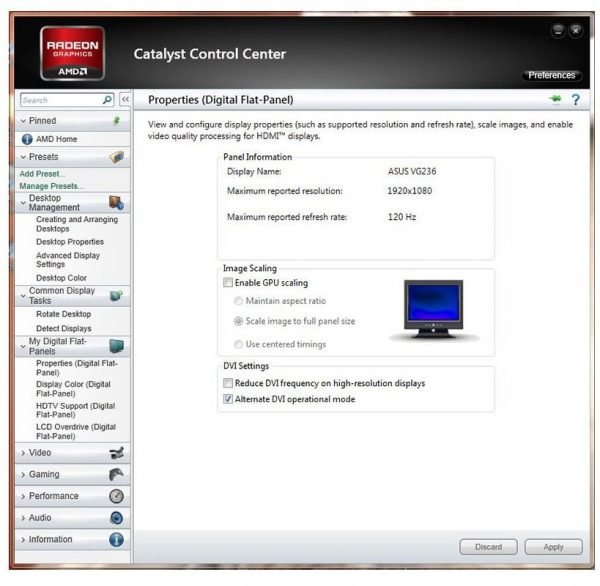600x586 pixels.
Task: Click Add Preset link
Action: tap(42, 174)
